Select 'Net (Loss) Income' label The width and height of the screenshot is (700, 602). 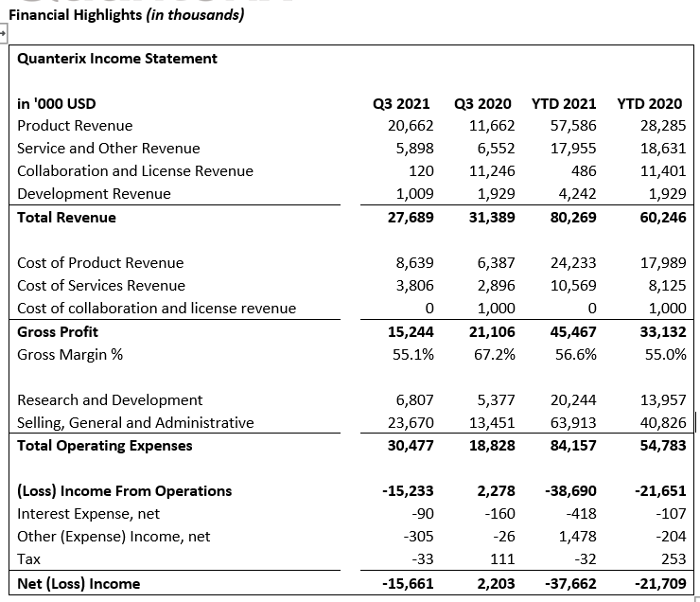79,584
